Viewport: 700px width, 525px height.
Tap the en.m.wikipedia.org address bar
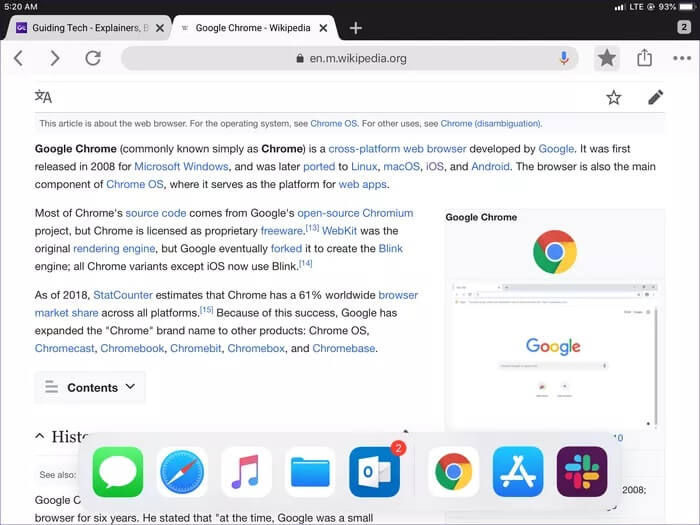350,58
